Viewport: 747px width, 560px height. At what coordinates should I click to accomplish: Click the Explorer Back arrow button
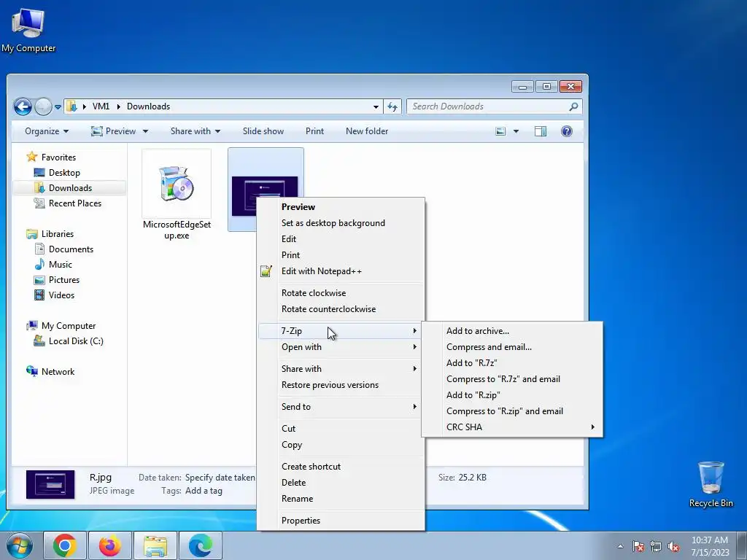tap(23, 106)
